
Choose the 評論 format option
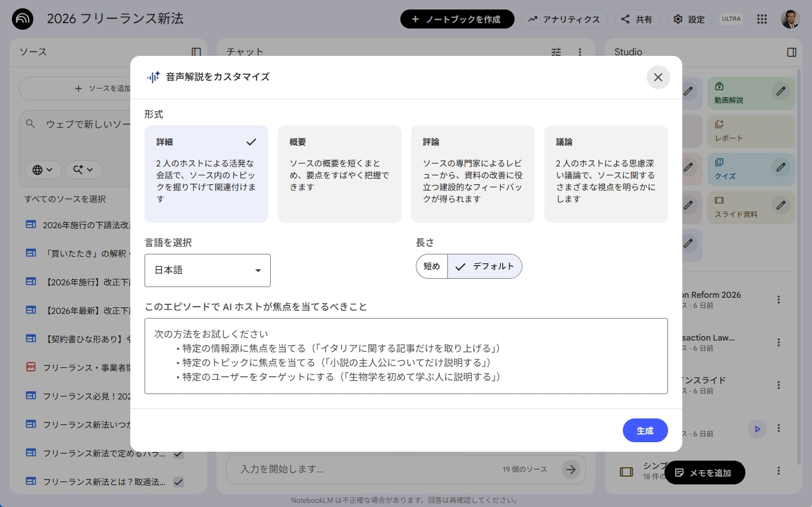472,174
